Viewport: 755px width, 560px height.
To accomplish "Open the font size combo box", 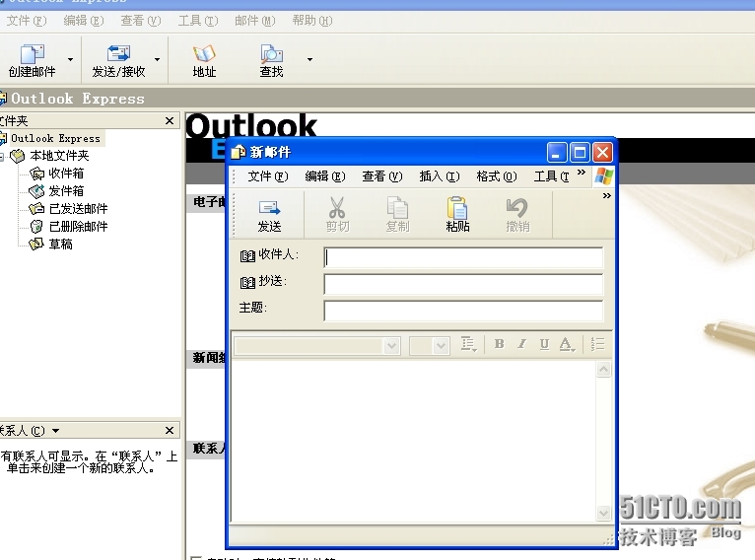I will [430, 345].
